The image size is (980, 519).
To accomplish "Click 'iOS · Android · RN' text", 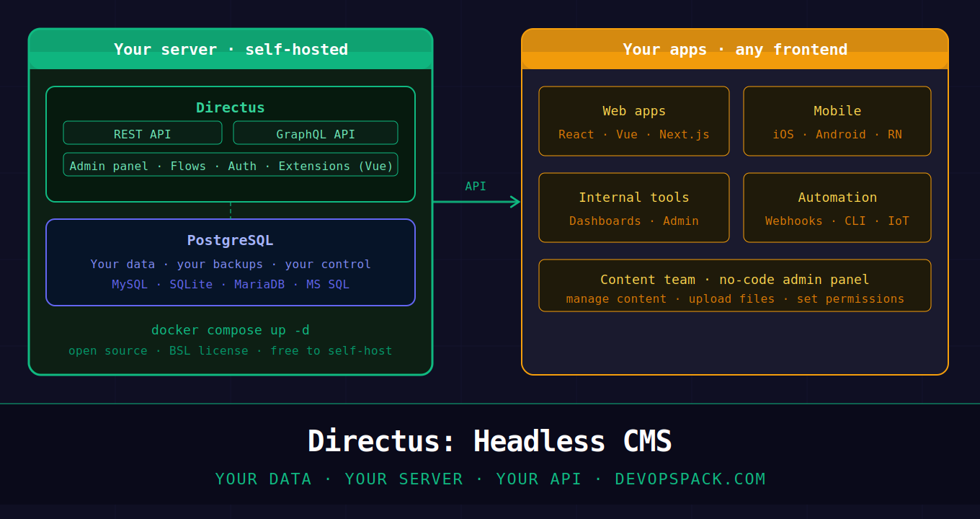I will click(837, 134).
